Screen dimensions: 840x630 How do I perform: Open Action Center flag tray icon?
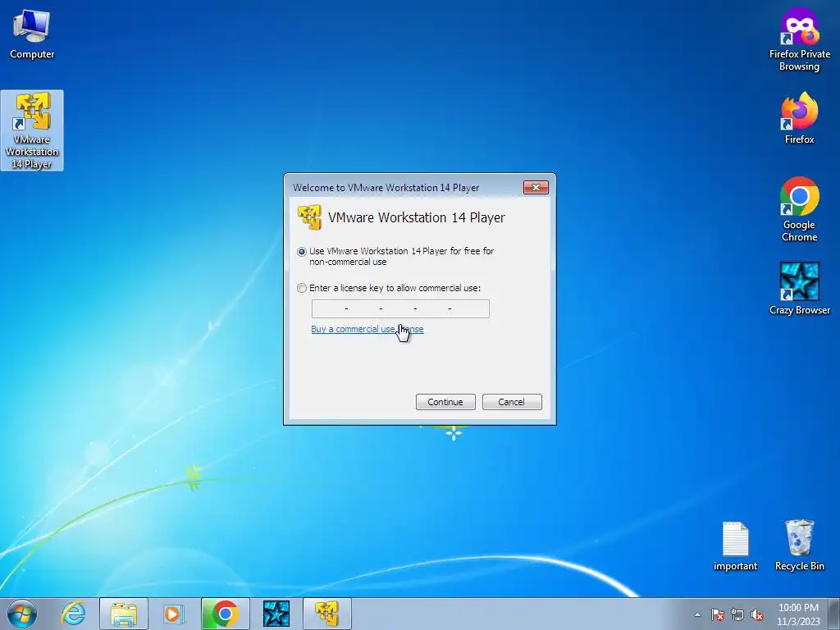pyautogui.click(x=718, y=614)
